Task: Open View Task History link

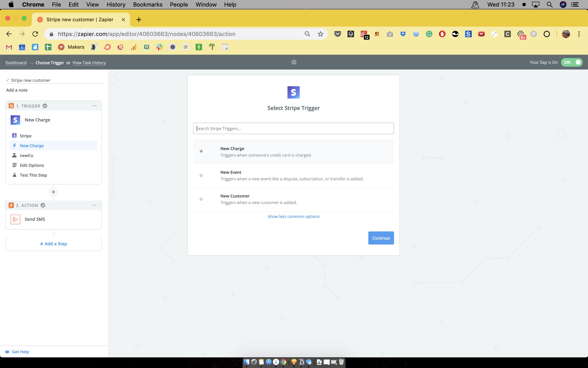Action: point(89,63)
